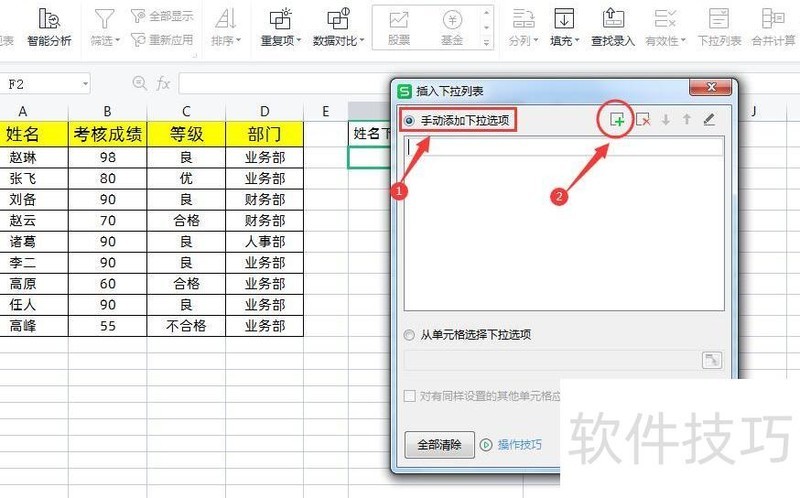Select the 等级 header cell
The height and width of the screenshot is (498, 800).
tap(186, 134)
